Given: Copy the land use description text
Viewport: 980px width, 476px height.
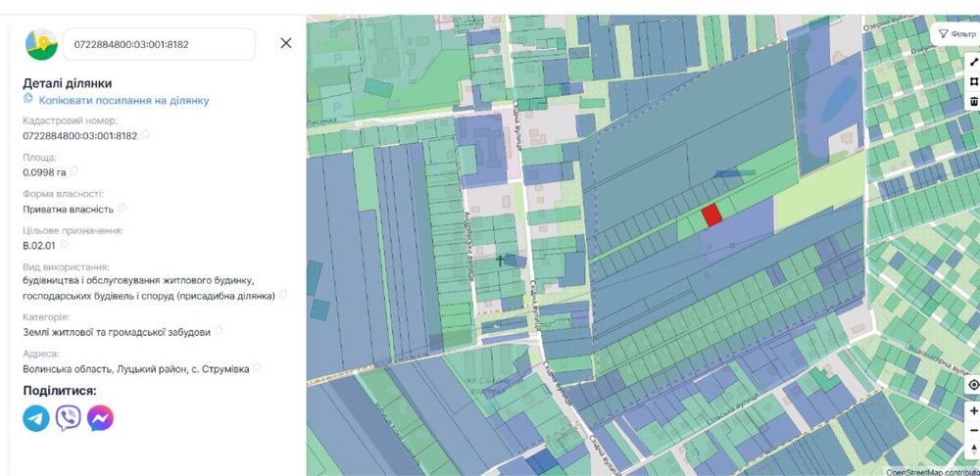Looking at the screenshot, I should click(x=283, y=294).
